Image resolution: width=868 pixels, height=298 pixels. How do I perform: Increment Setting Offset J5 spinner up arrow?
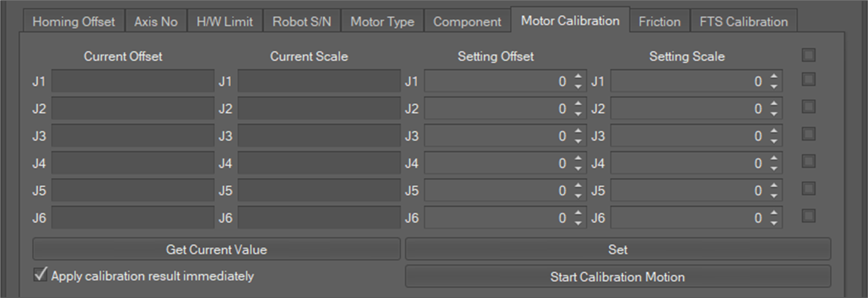pos(578,186)
